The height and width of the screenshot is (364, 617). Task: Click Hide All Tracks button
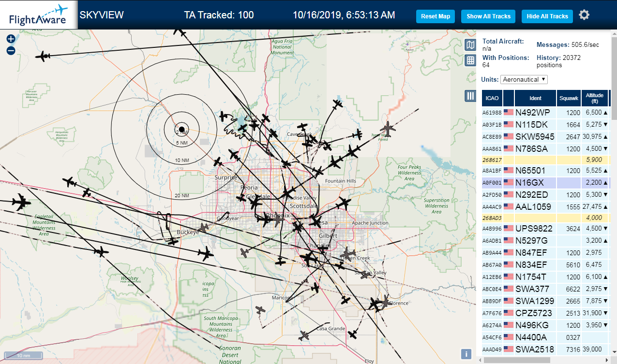tap(547, 16)
